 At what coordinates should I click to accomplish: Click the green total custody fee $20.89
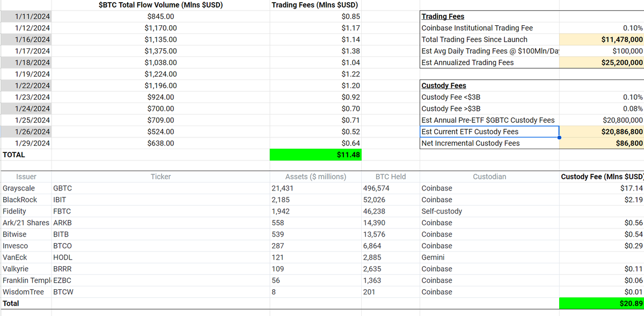coord(602,303)
